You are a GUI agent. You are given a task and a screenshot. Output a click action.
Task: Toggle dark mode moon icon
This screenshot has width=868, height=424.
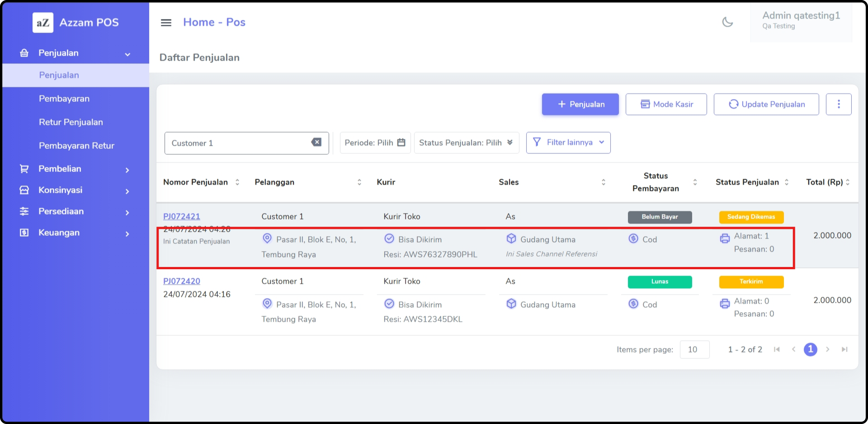727,22
